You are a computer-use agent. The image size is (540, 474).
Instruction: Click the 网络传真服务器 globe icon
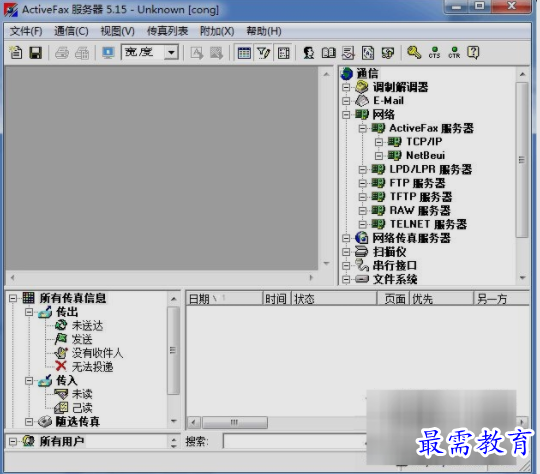click(362, 238)
